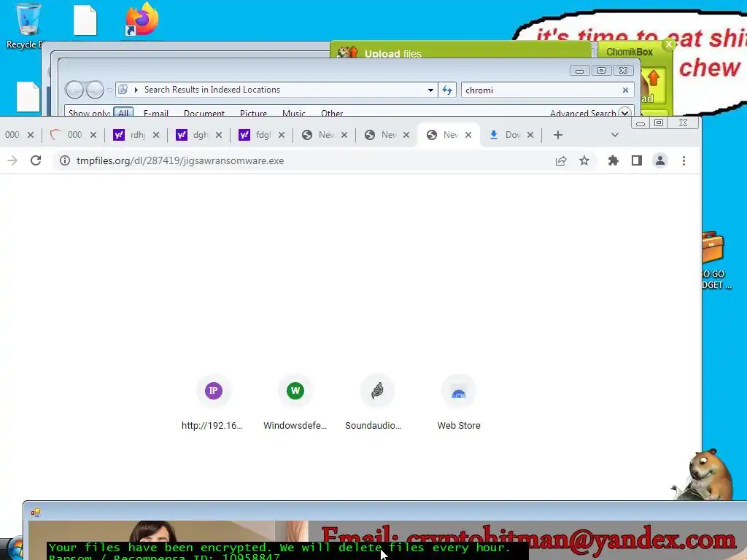
Task: Open the Chrome profile avatar
Action: pyautogui.click(x=659, y=160)
